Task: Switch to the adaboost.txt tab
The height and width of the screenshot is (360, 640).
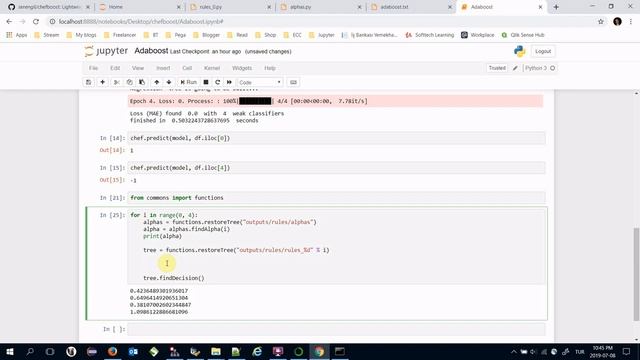Action: (411, 7)
